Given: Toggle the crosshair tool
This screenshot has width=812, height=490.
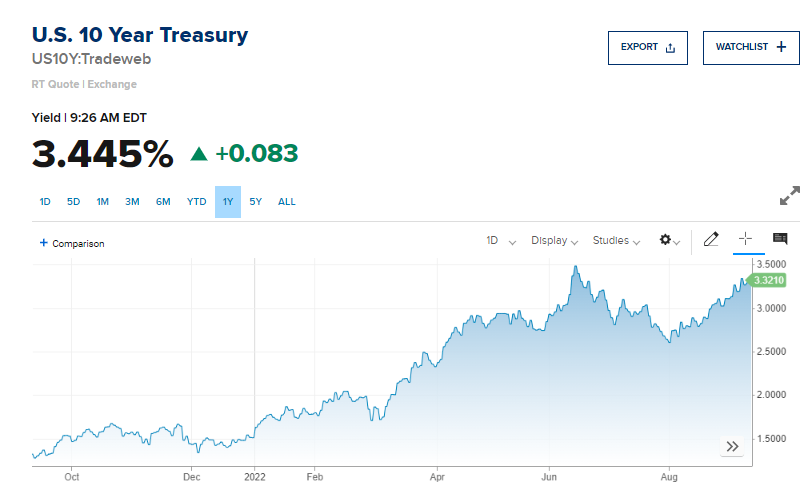Looking at the screenshot, I should 745,239.
